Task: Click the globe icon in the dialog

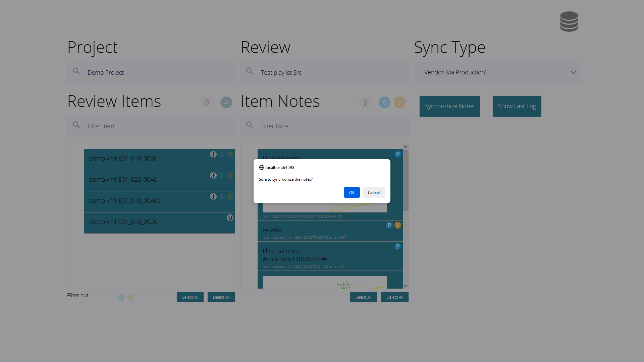Action: (x=262, y=168)
